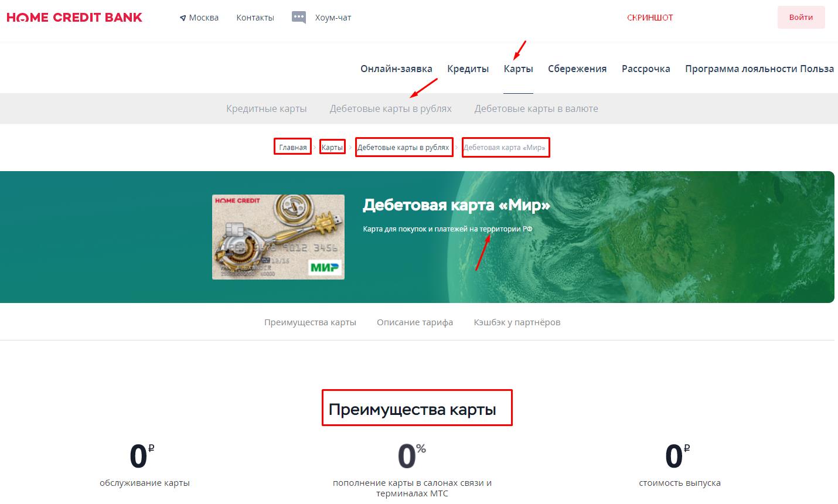Open the Кредиты menu item

pos(468,69)
